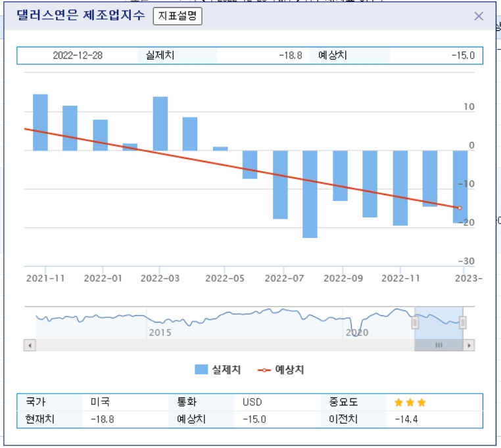Click the three-star 중요도 rating
This screenshot has width=501, height=448.
[410, 402]
